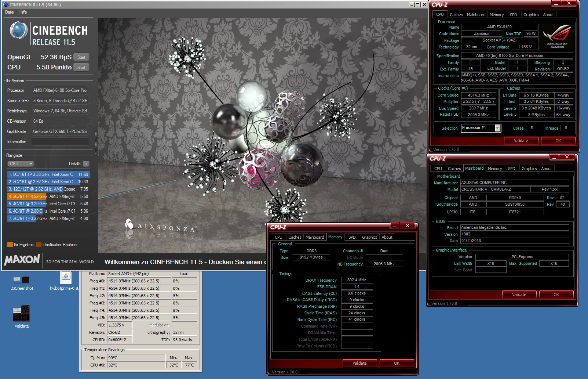Screen dimensions: 588x379
Task: Click Validate in CPU-Z Memory window
Action: tap(359, 363)
